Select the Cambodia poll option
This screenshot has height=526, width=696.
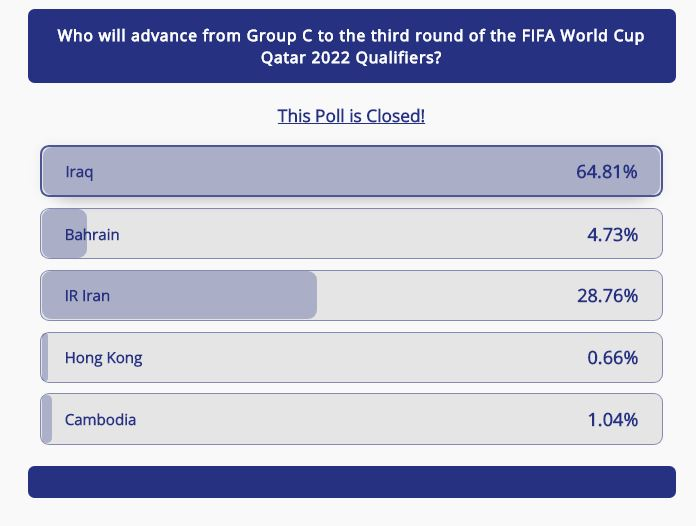point(351,419)
